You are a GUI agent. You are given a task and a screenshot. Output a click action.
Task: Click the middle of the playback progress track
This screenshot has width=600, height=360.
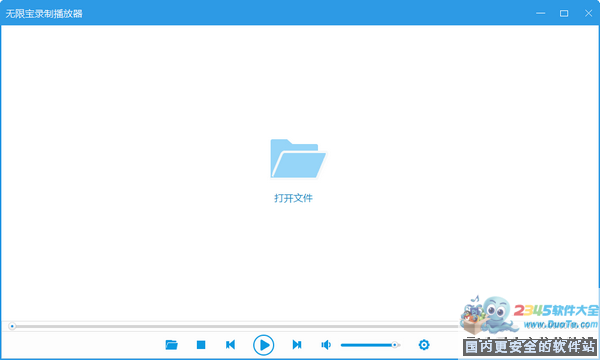[233, 326]
